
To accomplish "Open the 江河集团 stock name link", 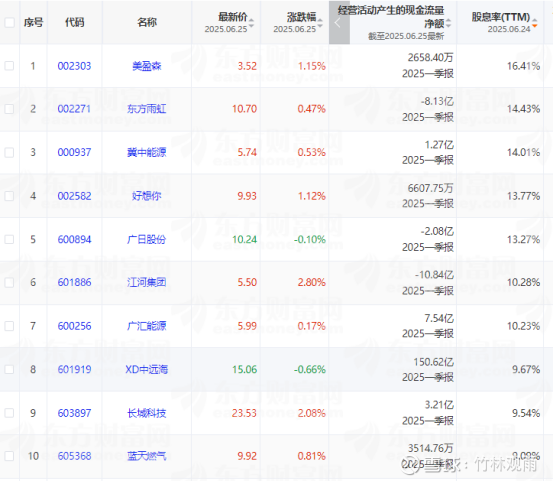I will [x=147, y=282].
